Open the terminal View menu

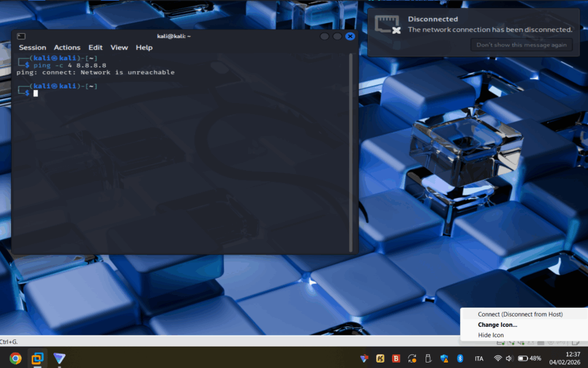119,47
